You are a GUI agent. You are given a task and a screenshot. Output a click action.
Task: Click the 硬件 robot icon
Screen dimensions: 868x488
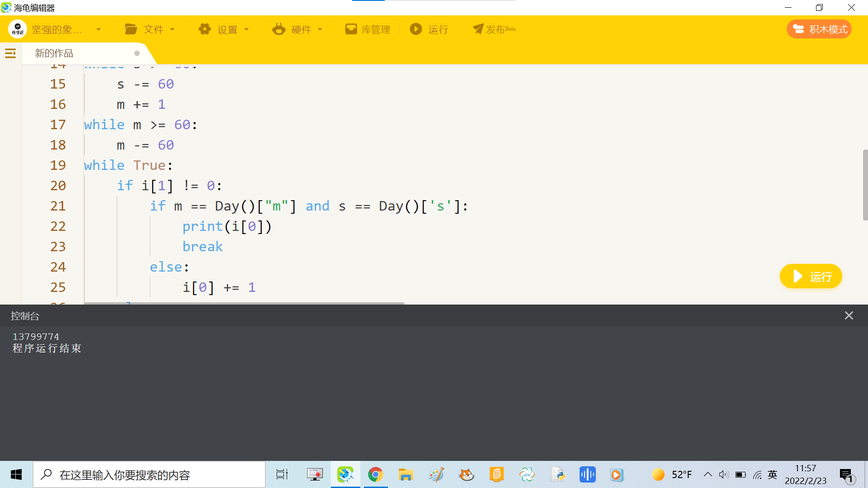(278, 29)
